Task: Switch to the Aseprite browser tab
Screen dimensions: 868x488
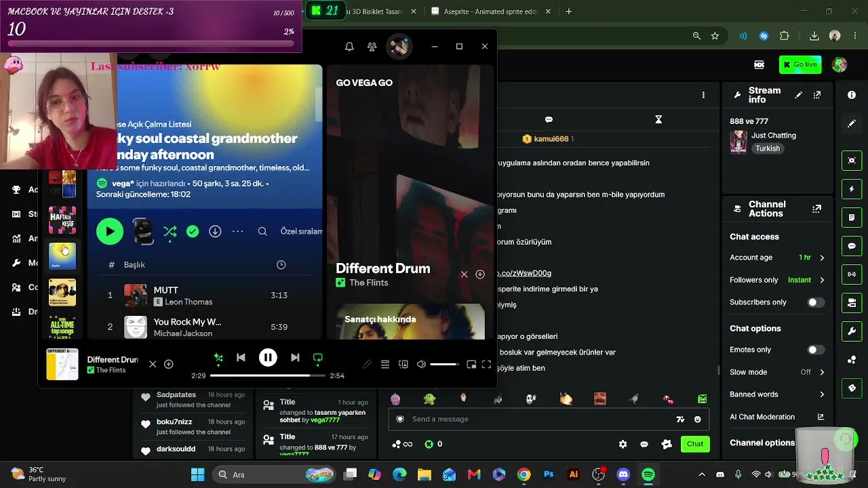Action: pyautogui.click(x=491, y=12)
